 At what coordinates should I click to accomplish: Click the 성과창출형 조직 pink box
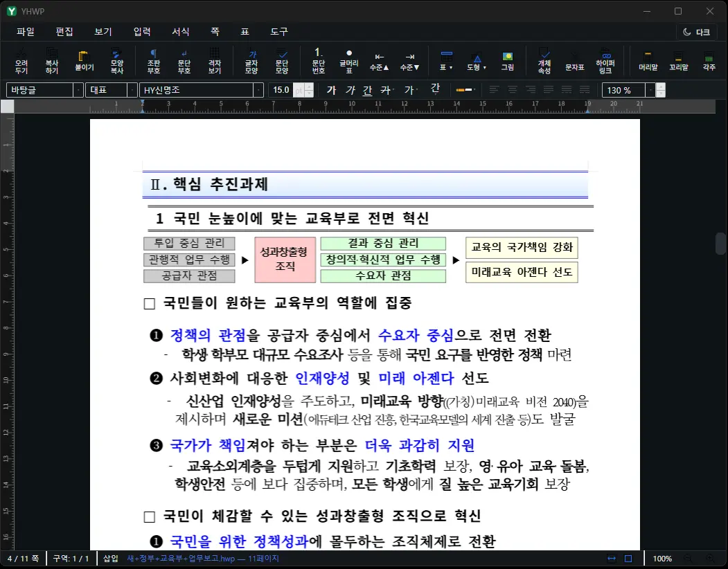(285, 260)
